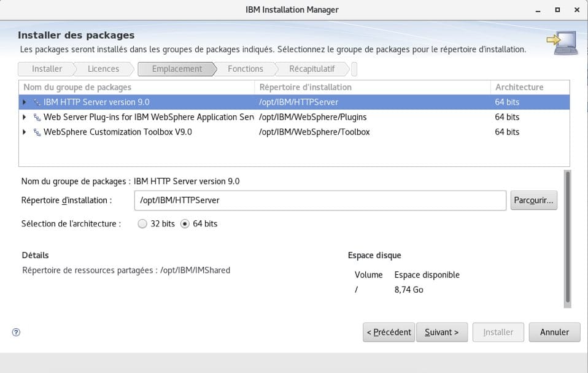
Task: Switch to the Installer step tab
Action: 47,69
